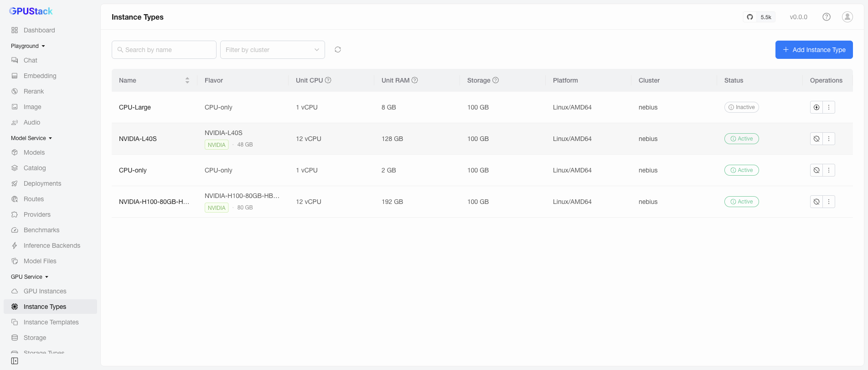868x370 pixels.
Task: Open Instance Templates in sidebar
Action: [50, 322]
